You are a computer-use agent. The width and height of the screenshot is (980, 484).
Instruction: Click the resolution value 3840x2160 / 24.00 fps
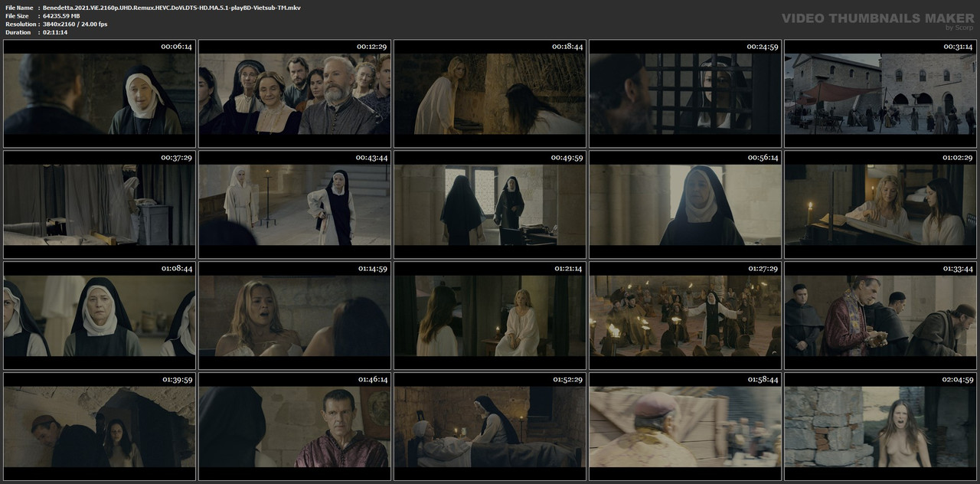[75, 24]
